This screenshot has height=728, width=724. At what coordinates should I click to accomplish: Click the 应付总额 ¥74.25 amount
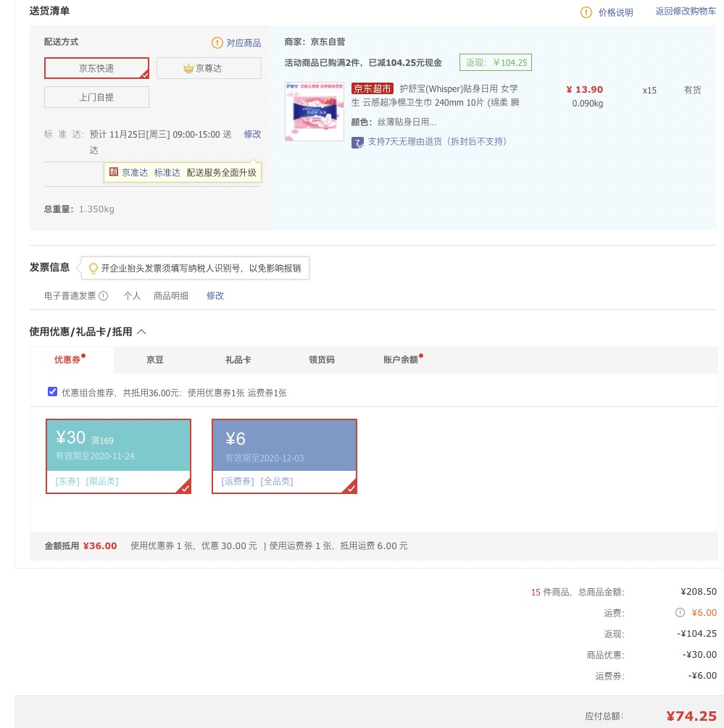[691, 716]
